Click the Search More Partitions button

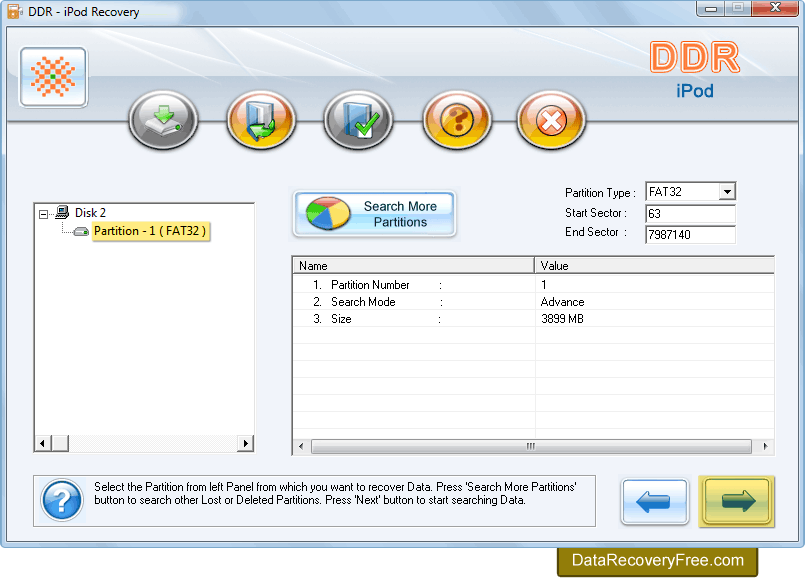(374, 214)
